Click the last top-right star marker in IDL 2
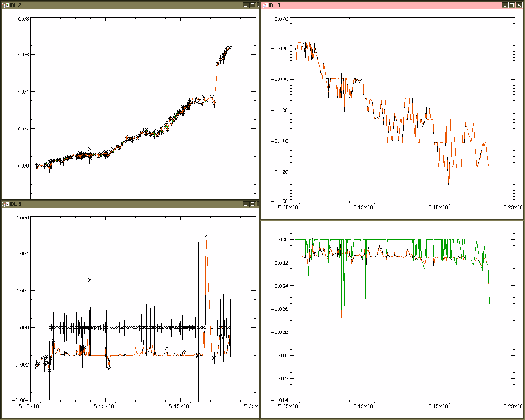Viewport: 525px width, 420px height. [230, 48]
